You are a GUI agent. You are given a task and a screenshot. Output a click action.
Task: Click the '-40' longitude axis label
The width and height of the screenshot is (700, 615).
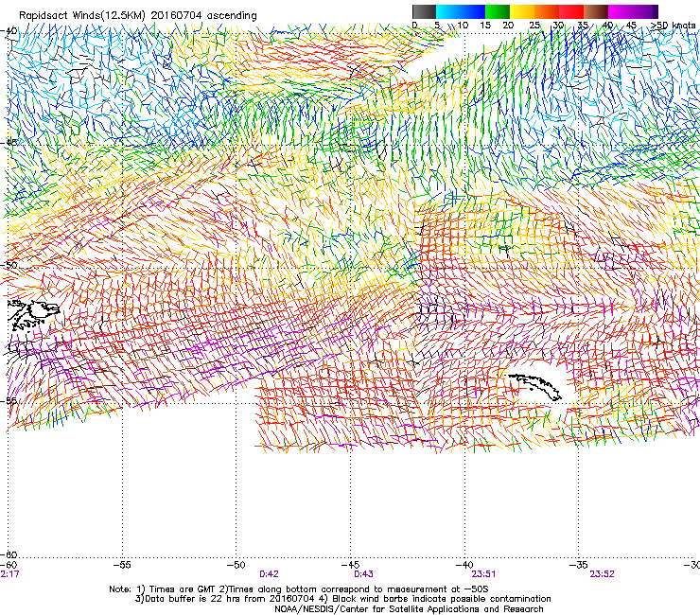[x=464, y=565]
